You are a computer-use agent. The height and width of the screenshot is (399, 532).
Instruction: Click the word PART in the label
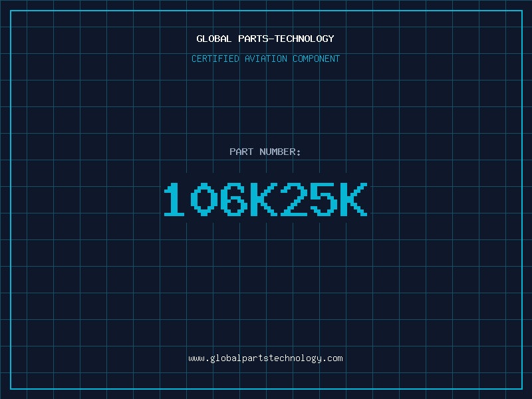[241, 152]
